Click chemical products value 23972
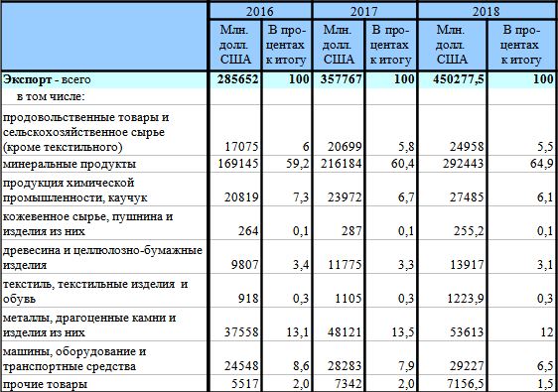558x392 pixels. point(345,197)
